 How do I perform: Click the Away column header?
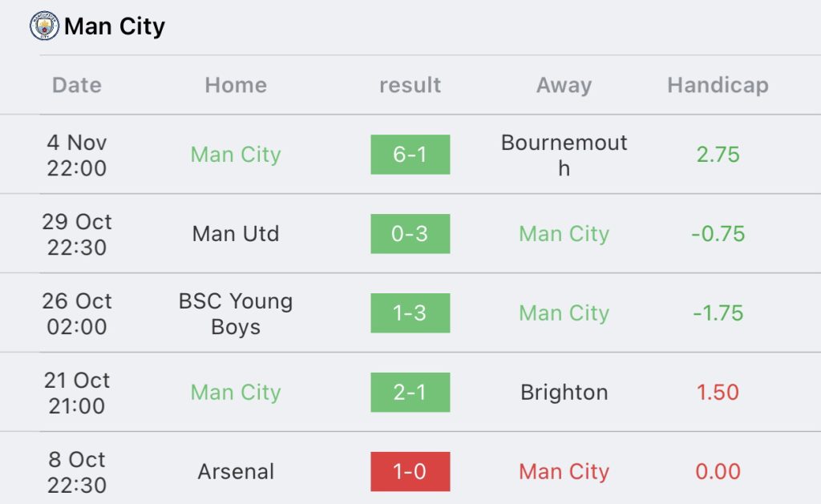pos(564,85)
